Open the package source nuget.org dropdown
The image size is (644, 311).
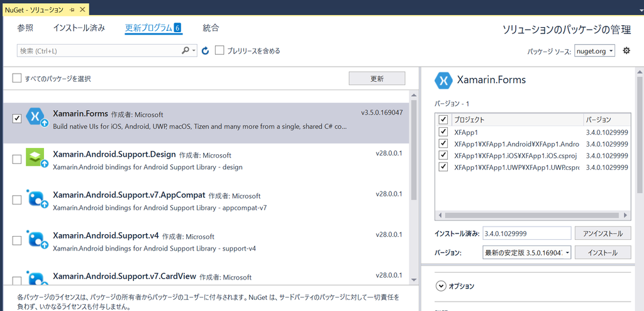pyautogui.click(x=595, y=51)
